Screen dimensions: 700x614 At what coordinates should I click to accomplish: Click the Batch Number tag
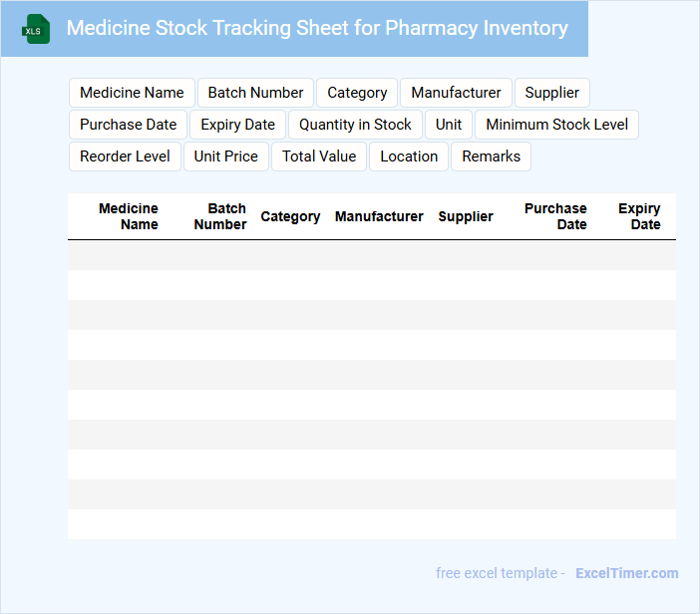(x=255, y=93)
